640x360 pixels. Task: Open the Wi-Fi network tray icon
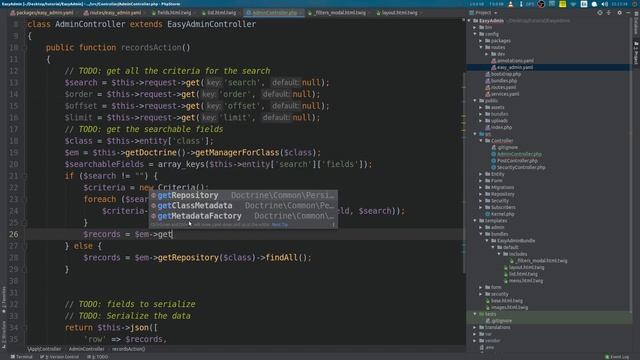coord(573,4)
